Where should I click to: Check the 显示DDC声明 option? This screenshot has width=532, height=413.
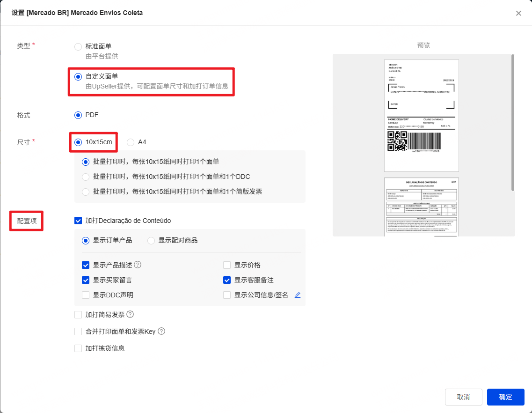[86, 295]
